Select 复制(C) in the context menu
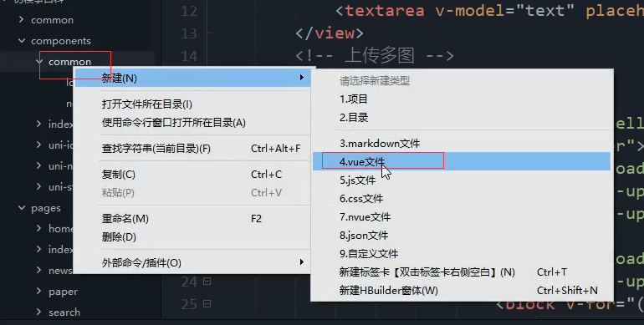Viewport: 644px width, 325px height. pyautogui.click(x=118, y=175)
